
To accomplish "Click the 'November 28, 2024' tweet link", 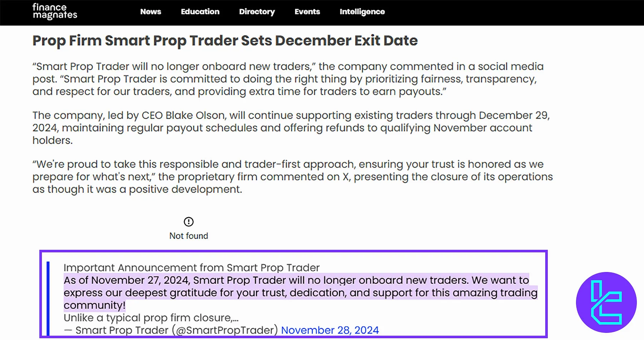I will coord(330,330).
